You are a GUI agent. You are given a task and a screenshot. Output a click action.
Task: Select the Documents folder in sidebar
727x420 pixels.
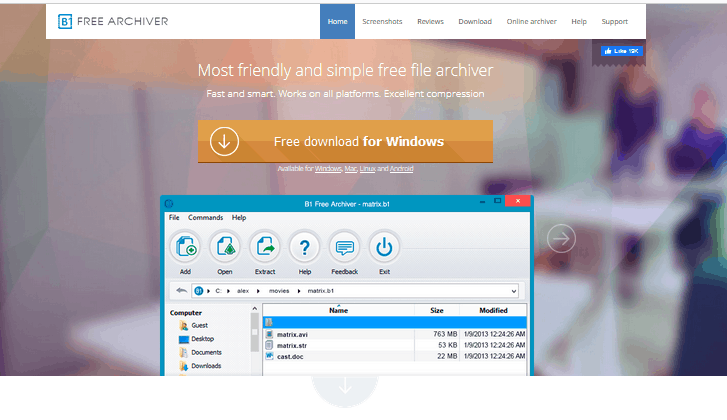coord(205,353)
